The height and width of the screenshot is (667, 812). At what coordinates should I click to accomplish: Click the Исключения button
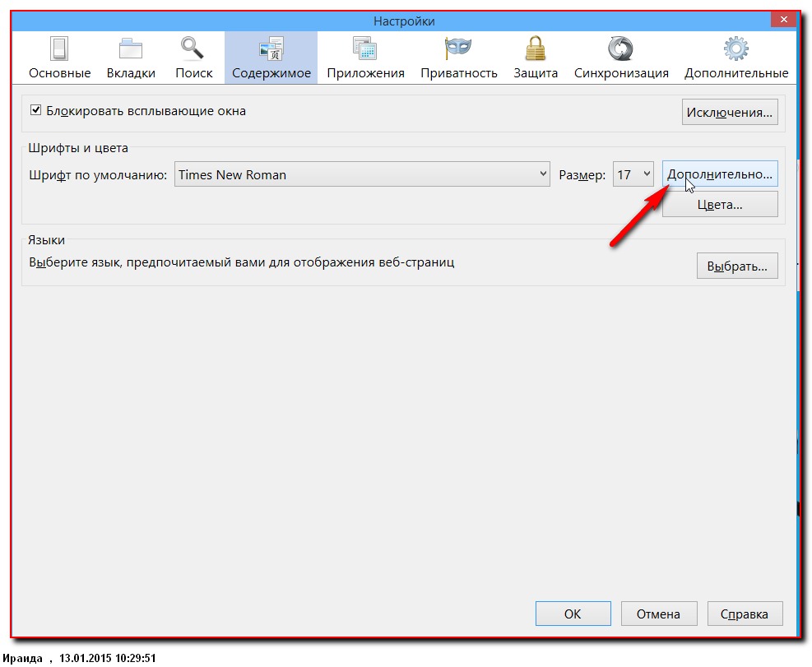[730, 113]
